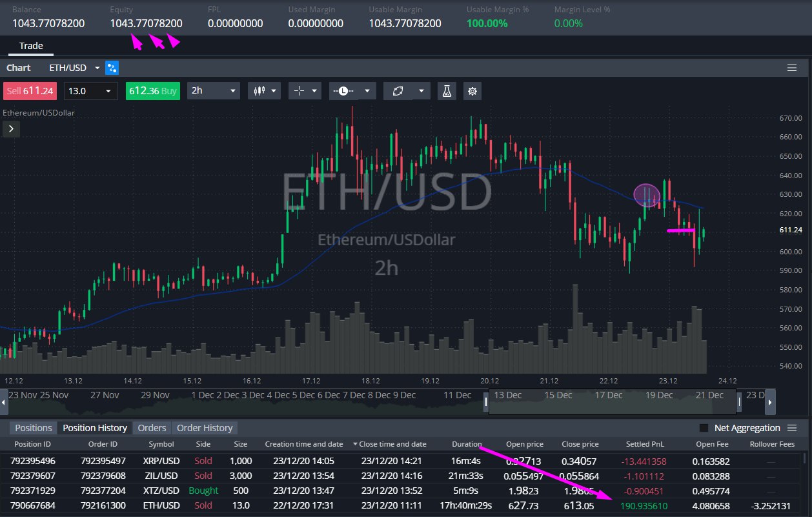Screen dimensions: 812x517
Task: Select the Trade tab
Action: [31, 46]
